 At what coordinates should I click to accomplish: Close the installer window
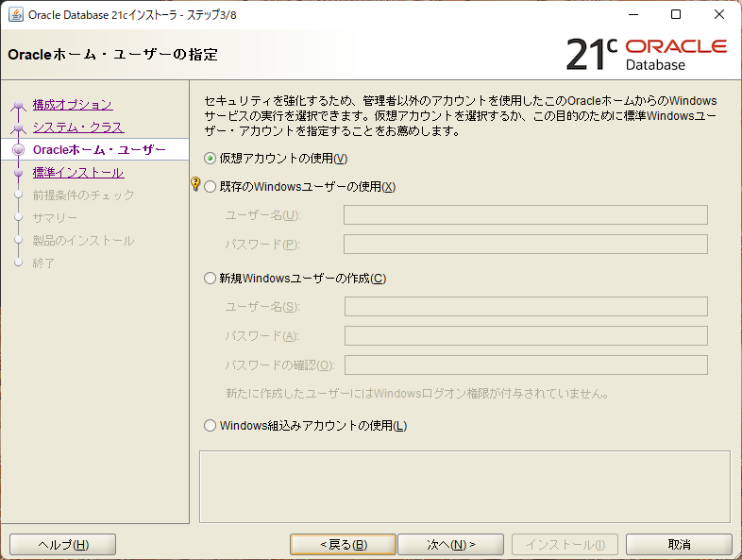[x=718, y=15]
